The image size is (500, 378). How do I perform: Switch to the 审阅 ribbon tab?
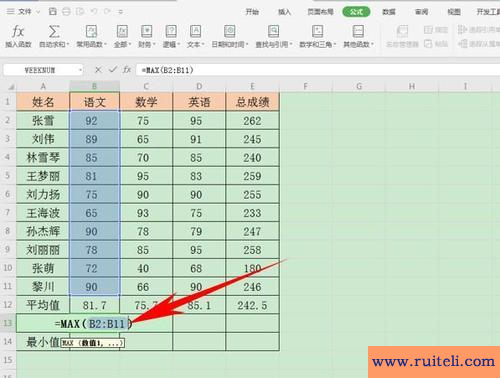421,12
